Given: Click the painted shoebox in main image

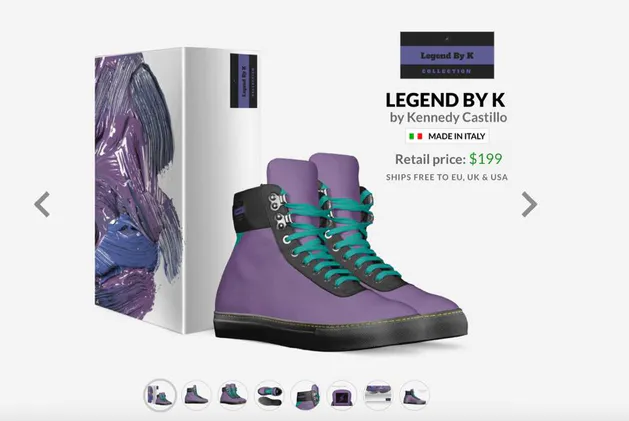Looking at the screenshot, I should [x=177, y=191].
